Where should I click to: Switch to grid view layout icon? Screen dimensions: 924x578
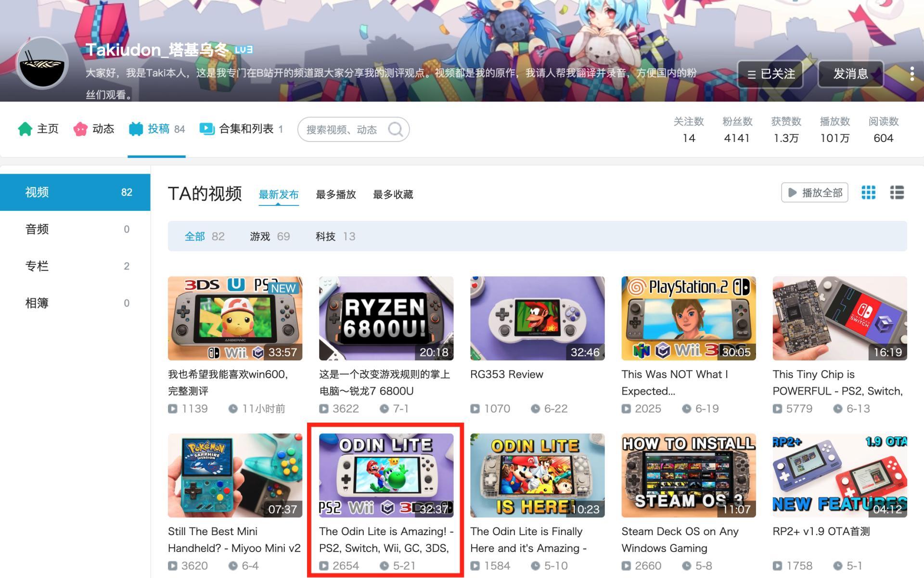tap(869, 192)
